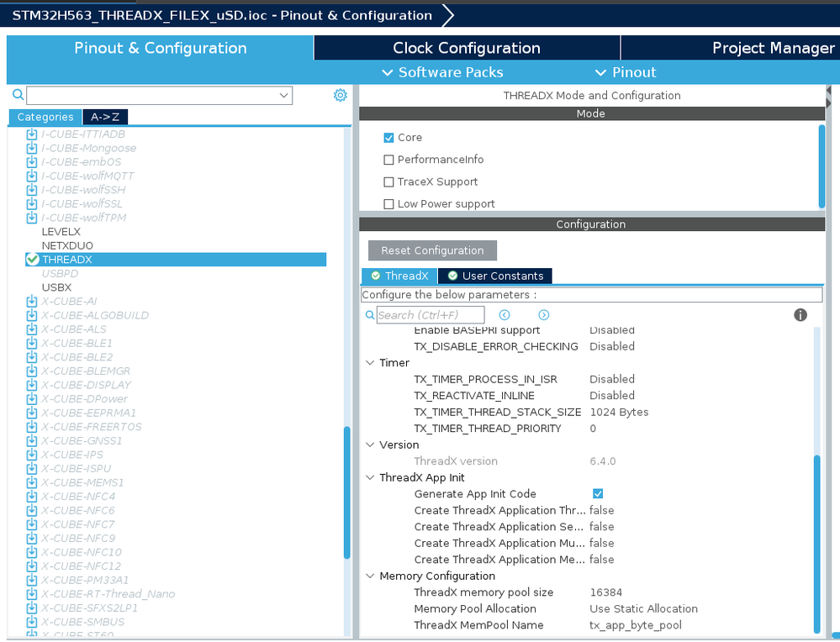Click the download icon next to X-CUBE-GNSS1
Viewport: 840px width, 642px height.
[x=32, y=440]
